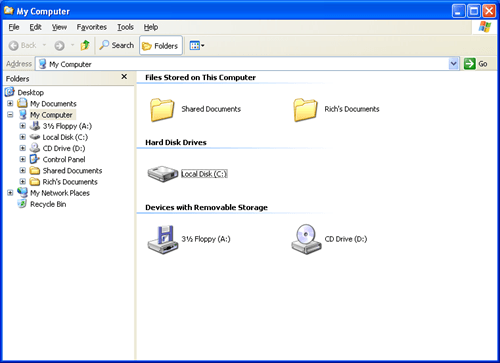Expand Control Panel tree node

coord(22,159)
